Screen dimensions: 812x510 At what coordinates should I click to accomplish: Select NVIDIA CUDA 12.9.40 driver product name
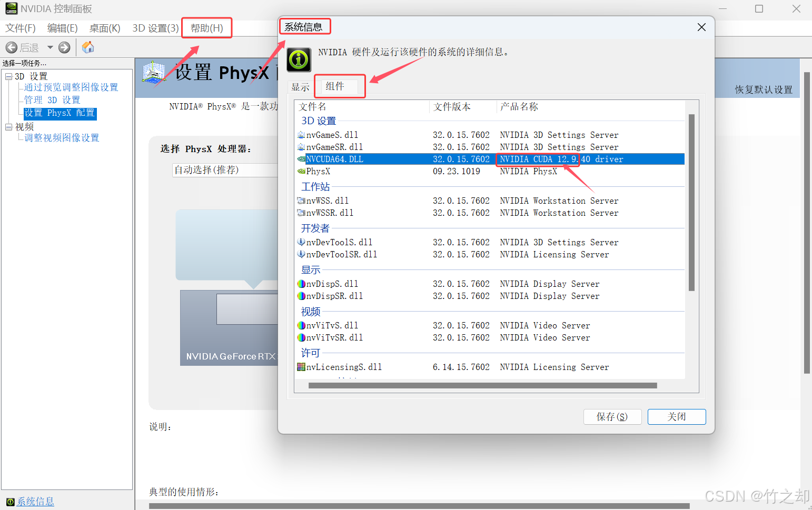(561, 159)
